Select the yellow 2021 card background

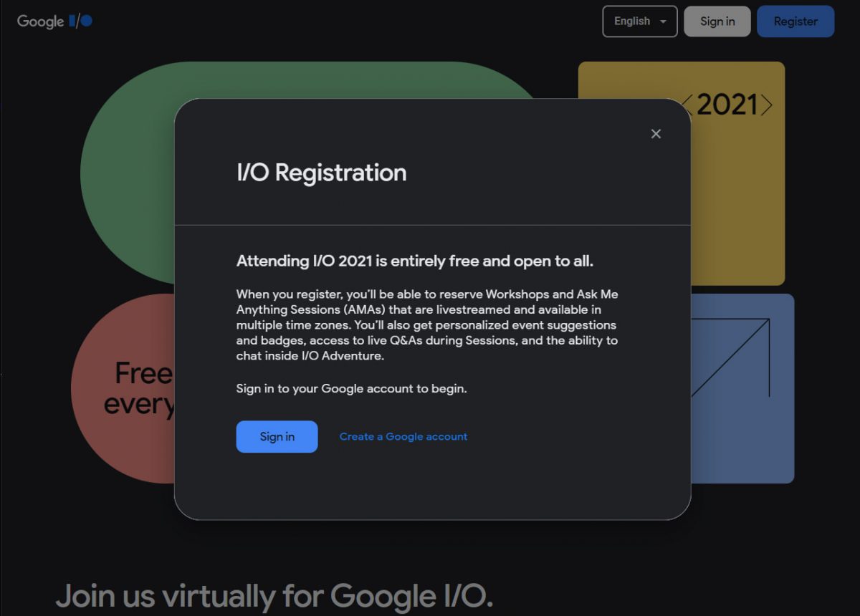[738, 215]
